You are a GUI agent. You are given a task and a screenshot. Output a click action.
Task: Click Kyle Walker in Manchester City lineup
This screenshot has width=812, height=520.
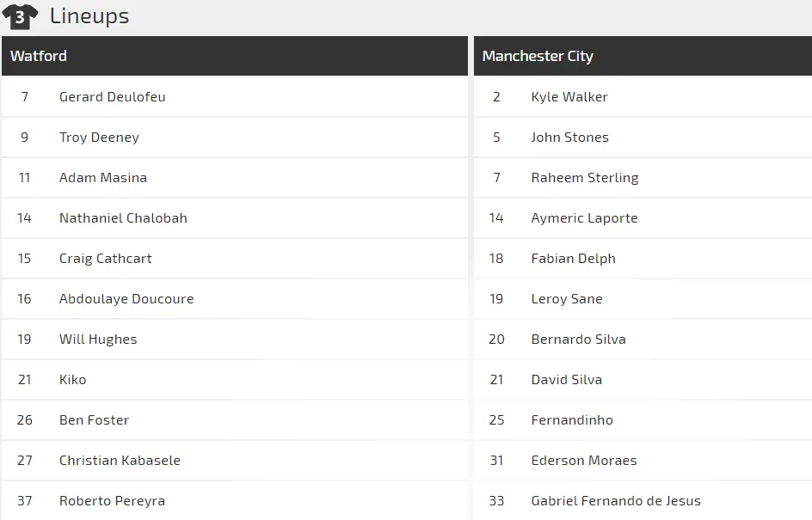pos(569,97)
